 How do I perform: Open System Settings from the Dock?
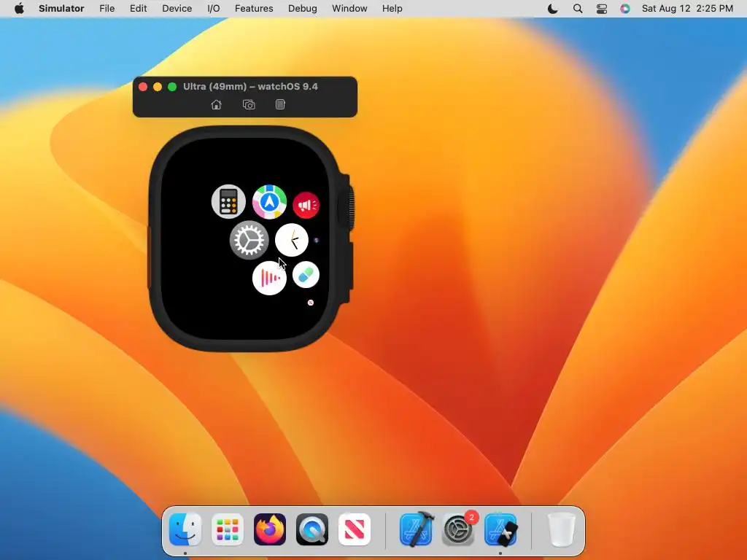(x=458, y=529)
